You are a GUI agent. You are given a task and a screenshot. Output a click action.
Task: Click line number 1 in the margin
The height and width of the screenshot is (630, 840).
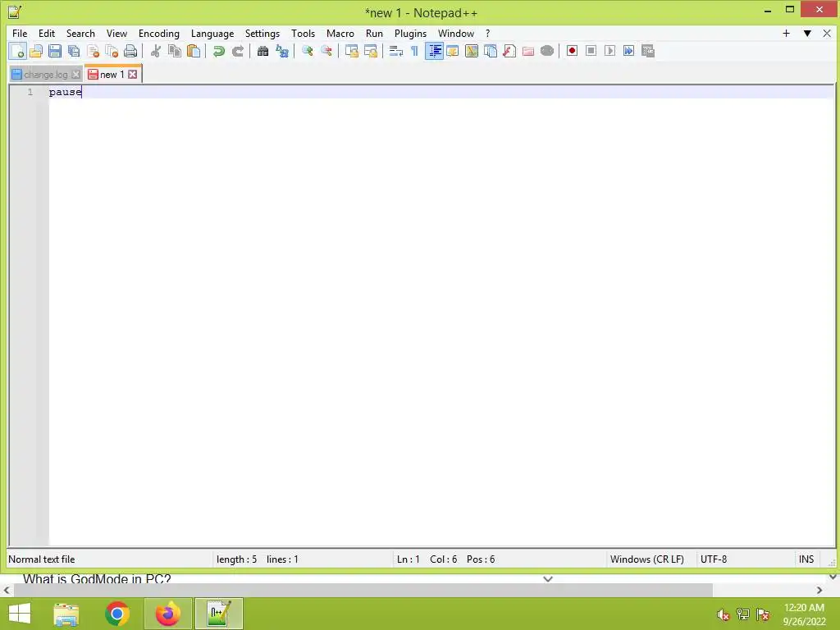pos(30,92)
